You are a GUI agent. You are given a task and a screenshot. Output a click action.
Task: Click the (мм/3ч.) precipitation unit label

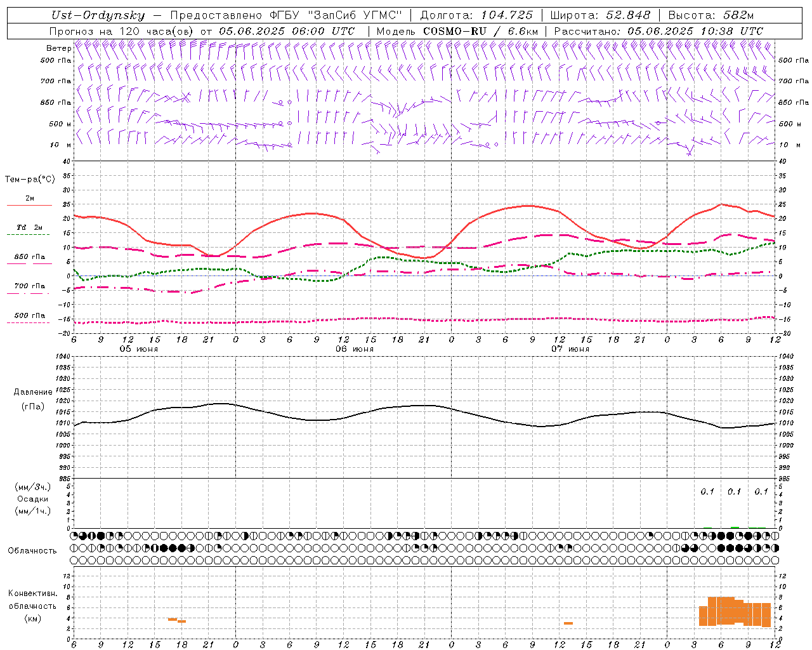pyautogui.click(x=33, y=487)
